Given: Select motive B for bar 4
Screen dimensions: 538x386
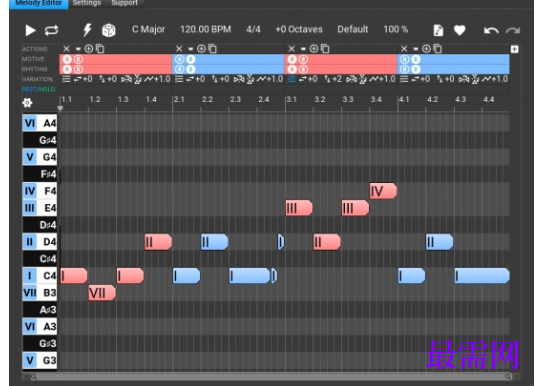Looking at the screenshot, I should [x=416, y=59].
